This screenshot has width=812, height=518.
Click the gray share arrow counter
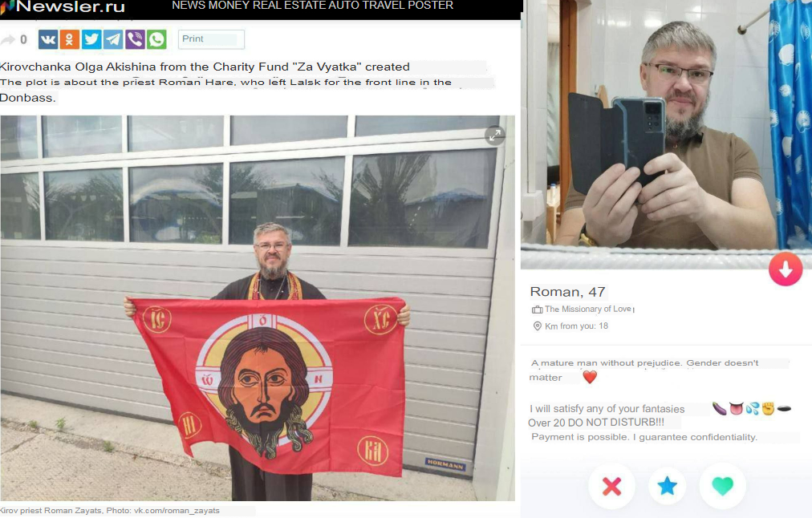coord(14,39)
